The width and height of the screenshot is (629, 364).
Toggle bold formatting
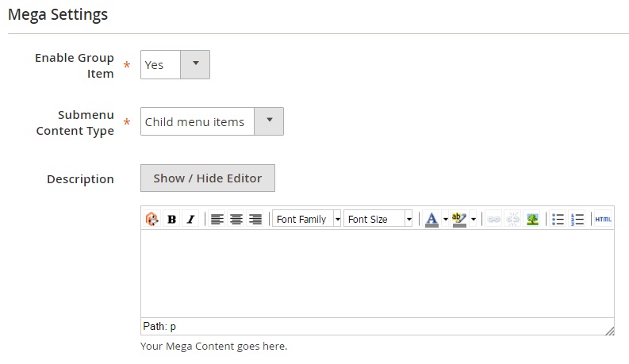(171, 220)
